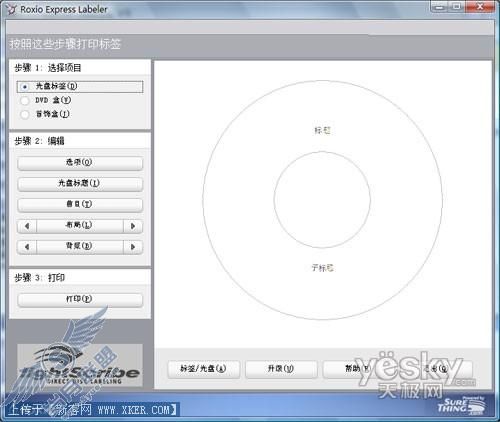Open the 背景 background chooser button
This screenshot has width=500, height=422.
[80, 247]
